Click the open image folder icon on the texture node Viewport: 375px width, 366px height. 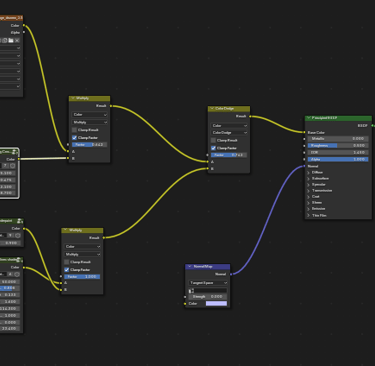coord(11,40)
